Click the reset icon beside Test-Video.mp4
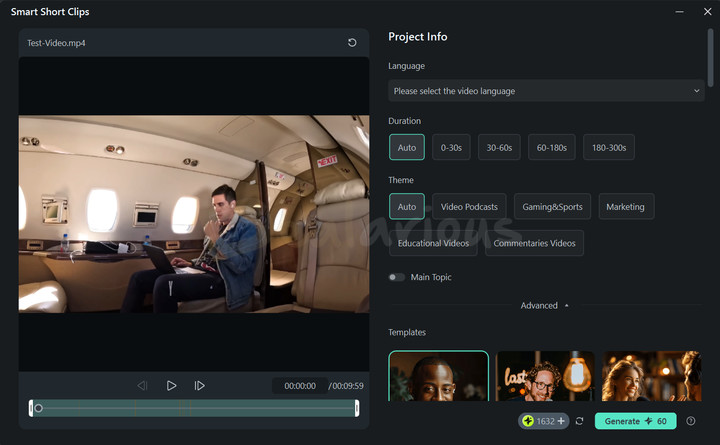Viewport: 720px width, 445px height. coord(352,43)
